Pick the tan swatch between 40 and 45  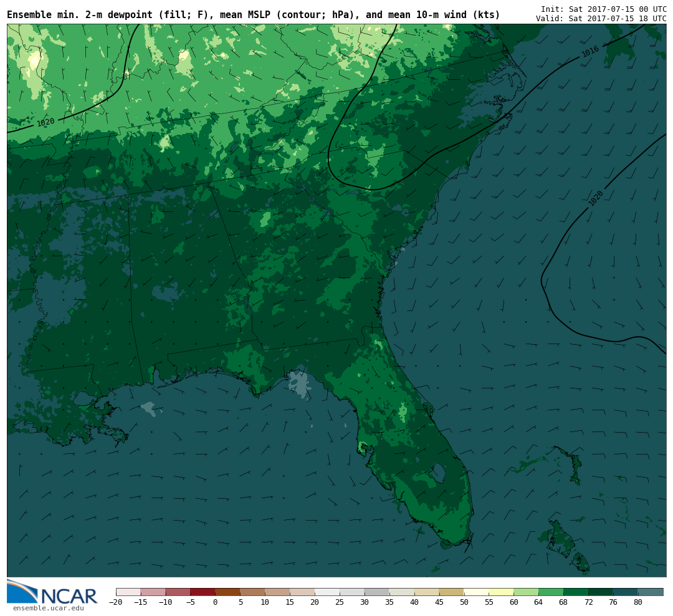427,592
